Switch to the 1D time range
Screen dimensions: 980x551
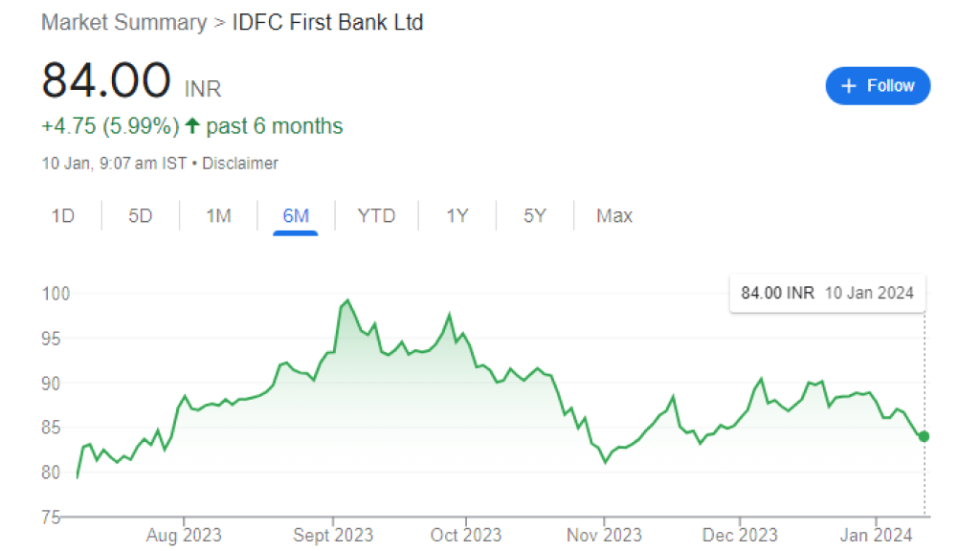tap(62, 216)
